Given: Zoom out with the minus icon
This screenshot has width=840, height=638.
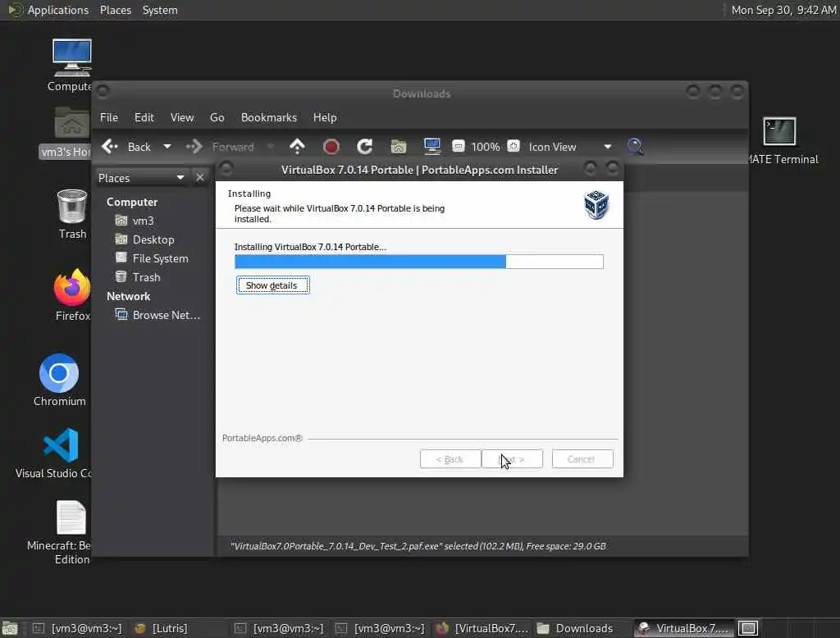Looking at the screenshot, I should click(x=458, y=146).
